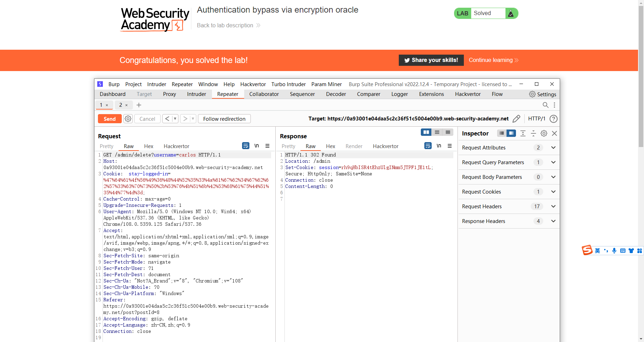This screenshot has height=342, width=644.
Task: Switch Request view to Pretty
Action: (106, 146)
